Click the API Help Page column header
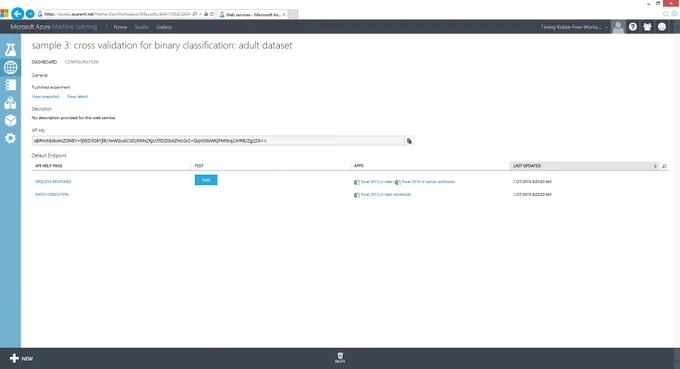The image size is (680, 369). (49, 166)
